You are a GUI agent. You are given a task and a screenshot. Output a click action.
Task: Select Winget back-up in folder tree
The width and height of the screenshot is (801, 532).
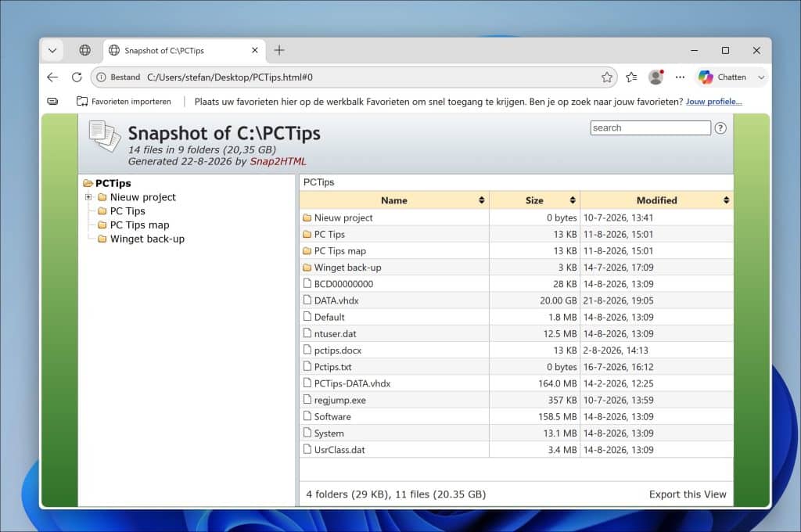coord(147,239)
